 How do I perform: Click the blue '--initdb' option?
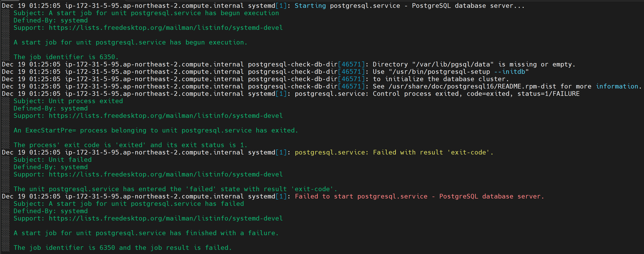point(510,72)
